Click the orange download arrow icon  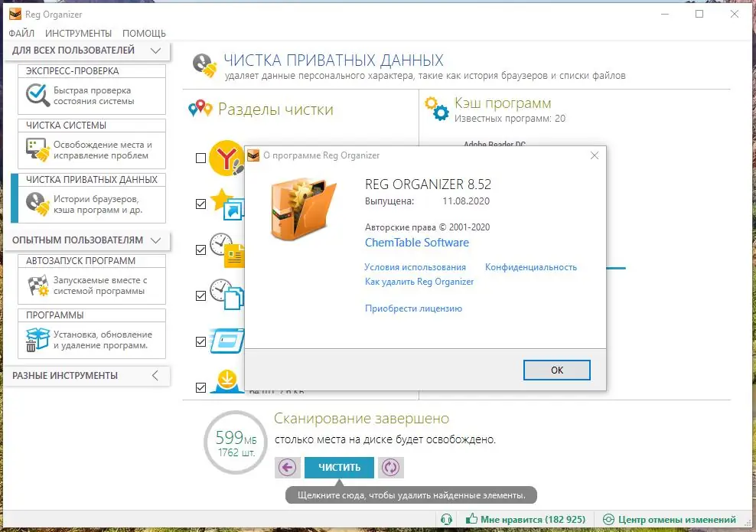226,381
